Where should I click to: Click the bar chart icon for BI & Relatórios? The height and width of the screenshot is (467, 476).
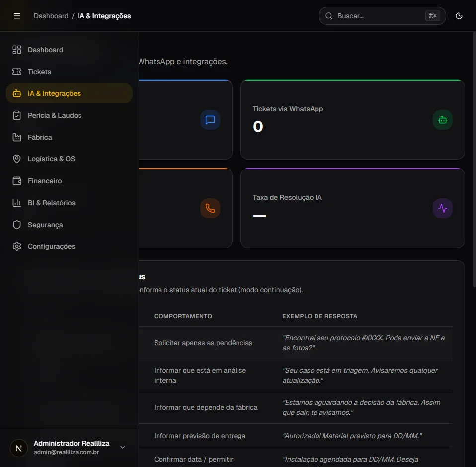point(17,203)
